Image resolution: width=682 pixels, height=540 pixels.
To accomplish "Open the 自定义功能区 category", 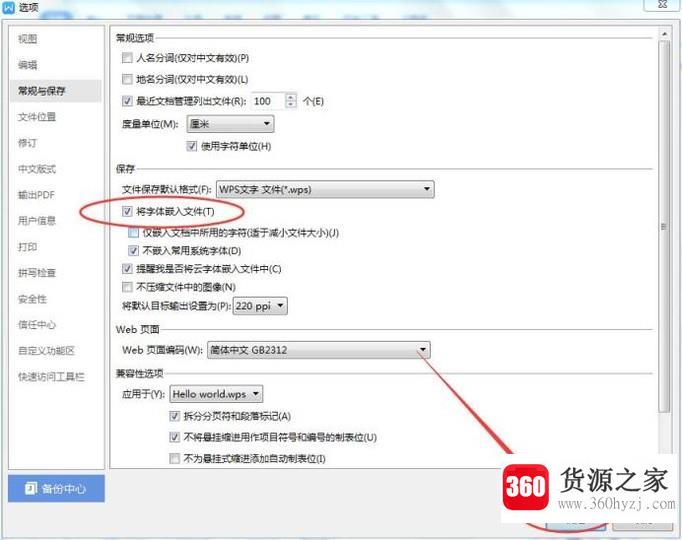I will pyautogui.click(x=47, y=350).
